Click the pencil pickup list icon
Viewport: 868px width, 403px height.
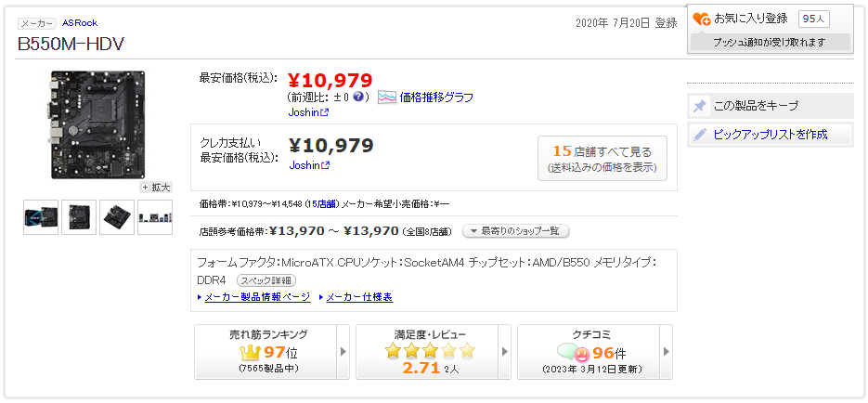pos(700,135)
